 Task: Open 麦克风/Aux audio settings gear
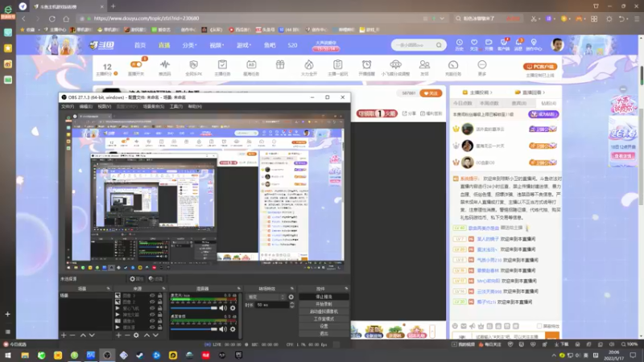233,308
